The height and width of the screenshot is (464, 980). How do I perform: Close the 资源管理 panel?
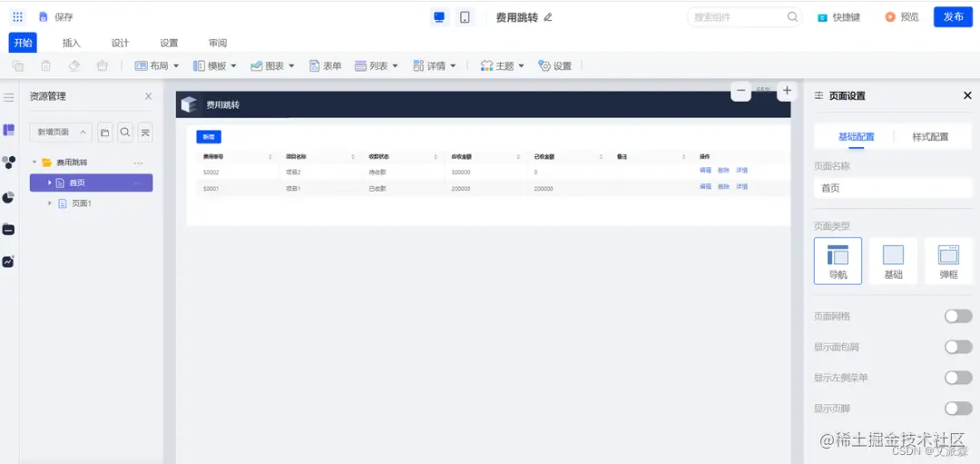pos(148,96)
